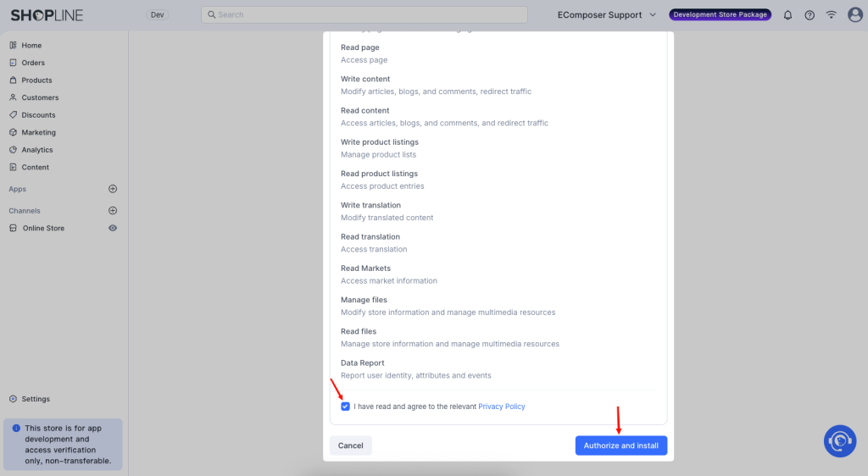Click the Wi-Fi status icon in header
868x476 pixels.
pos(832,15)
